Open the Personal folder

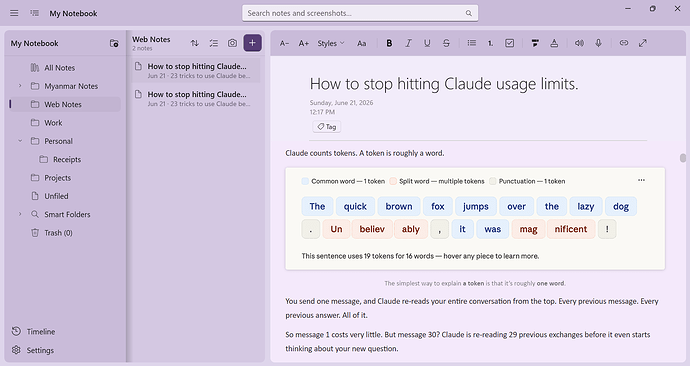pyautogui.click(x=65, y=141)
